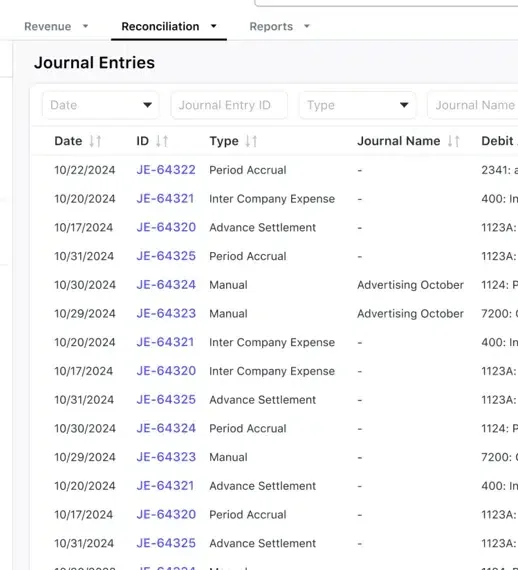
Task: Open JE-64320 in the Period Accrual row
Action: point(166,514)
